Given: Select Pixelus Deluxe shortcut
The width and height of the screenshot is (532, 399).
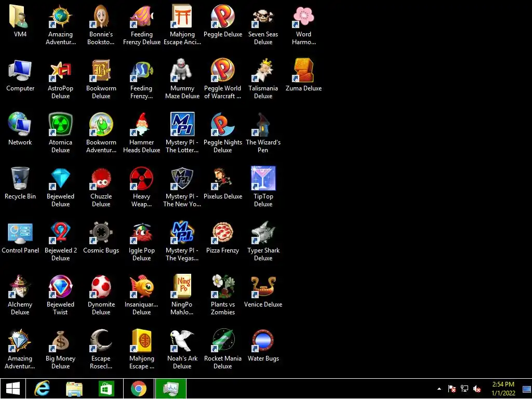Looking at the screenshot, I should pos(222,178).
